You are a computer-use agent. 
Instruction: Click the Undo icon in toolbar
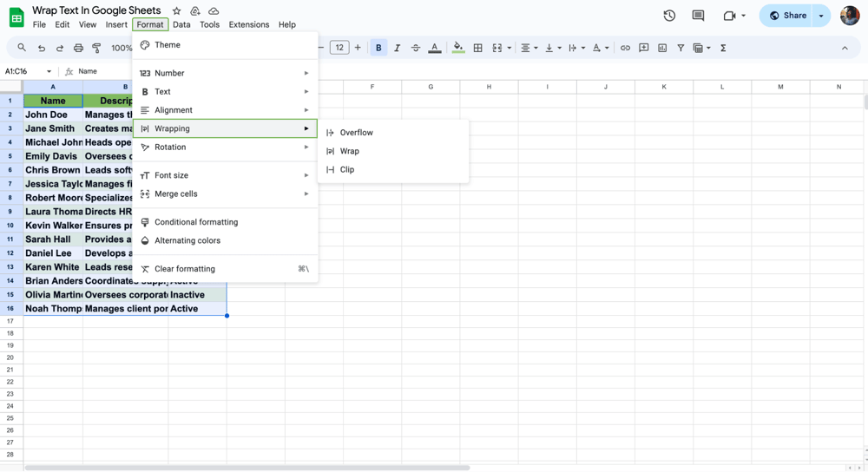click(41, 49)
